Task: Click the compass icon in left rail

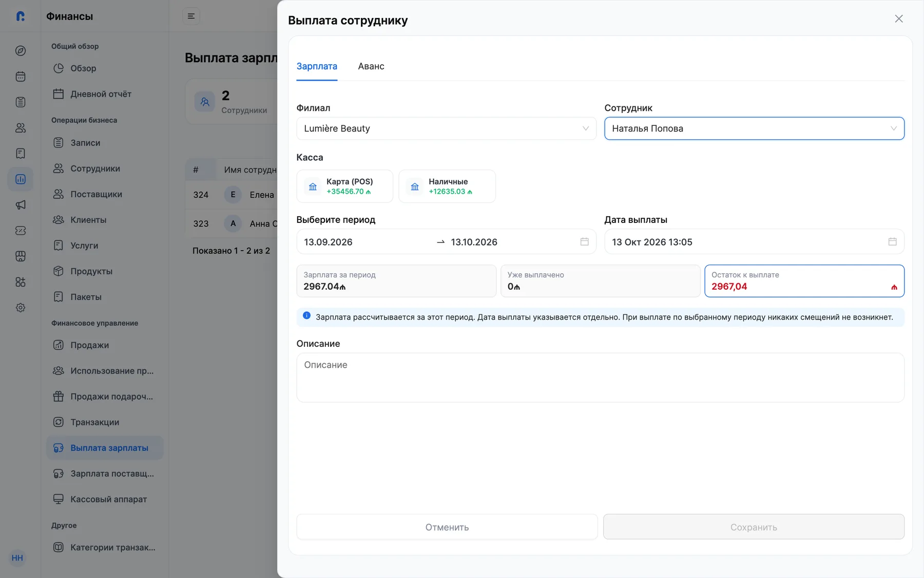Action: point(21,51)
